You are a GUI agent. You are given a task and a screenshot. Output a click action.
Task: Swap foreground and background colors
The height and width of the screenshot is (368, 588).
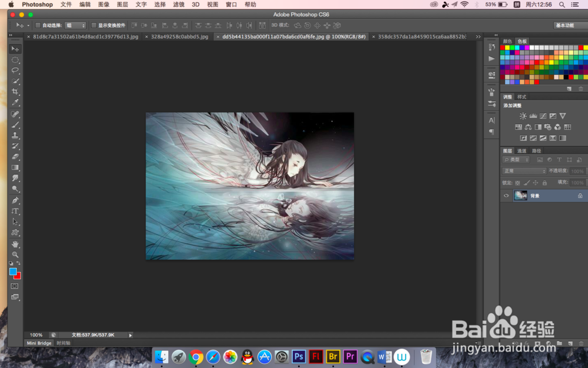coord(18,263)
